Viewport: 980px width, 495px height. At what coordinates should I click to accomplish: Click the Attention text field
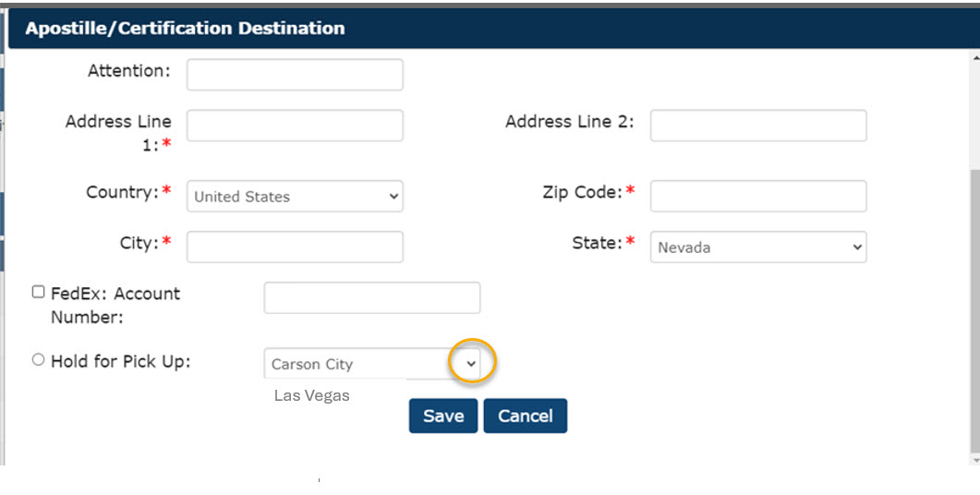[295, 75]
